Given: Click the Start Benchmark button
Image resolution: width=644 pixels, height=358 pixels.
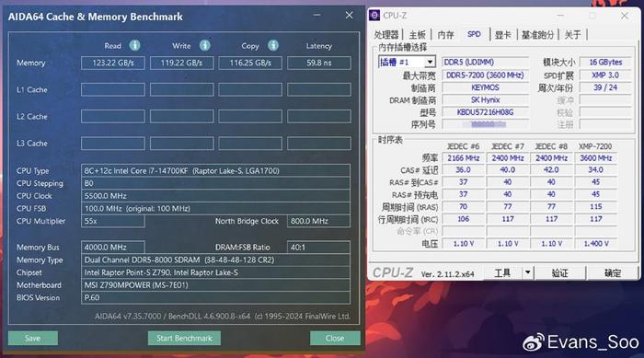Looking at the screenshot, I should click(x=184, y=339).
